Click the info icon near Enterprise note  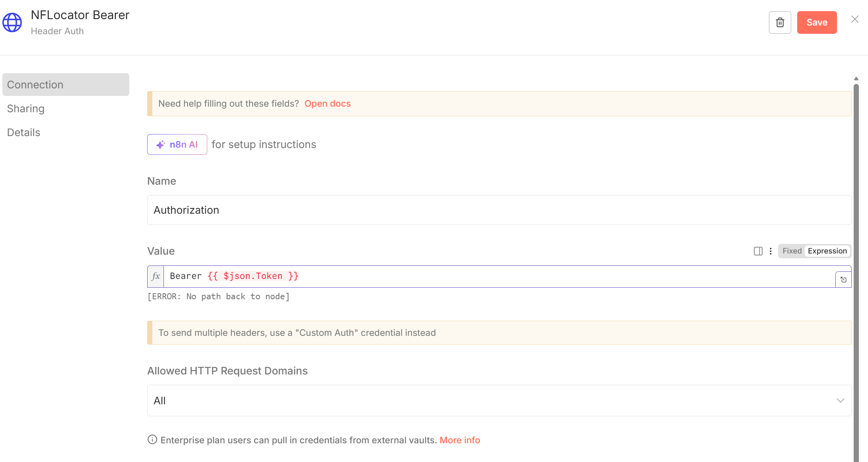[152, 440]
